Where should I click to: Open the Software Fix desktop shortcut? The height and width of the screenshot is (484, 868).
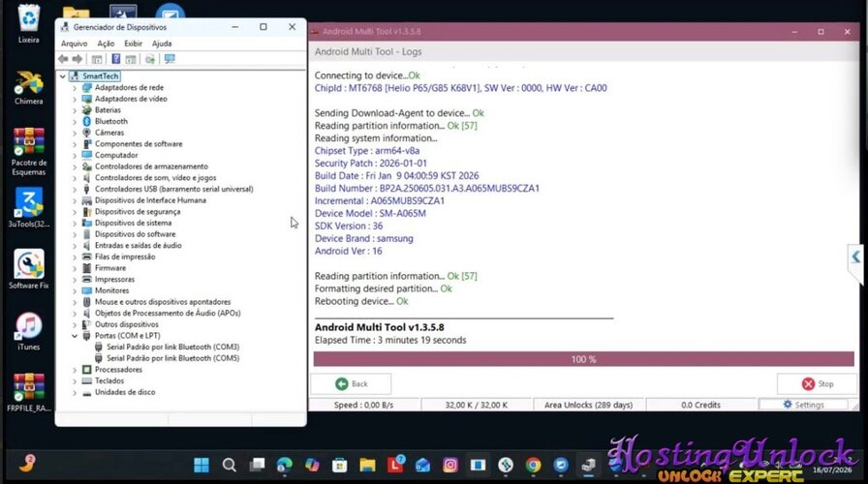(x=29, y=269)
